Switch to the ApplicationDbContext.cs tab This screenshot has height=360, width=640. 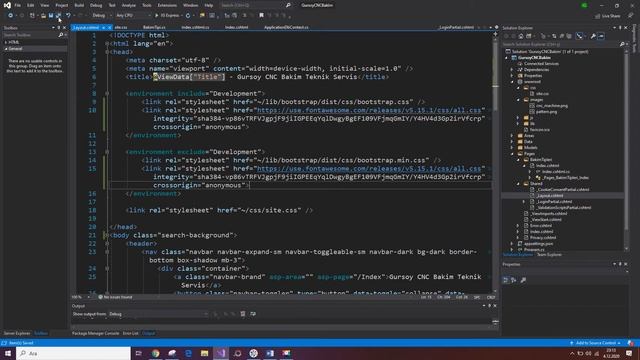pos(286,27)
